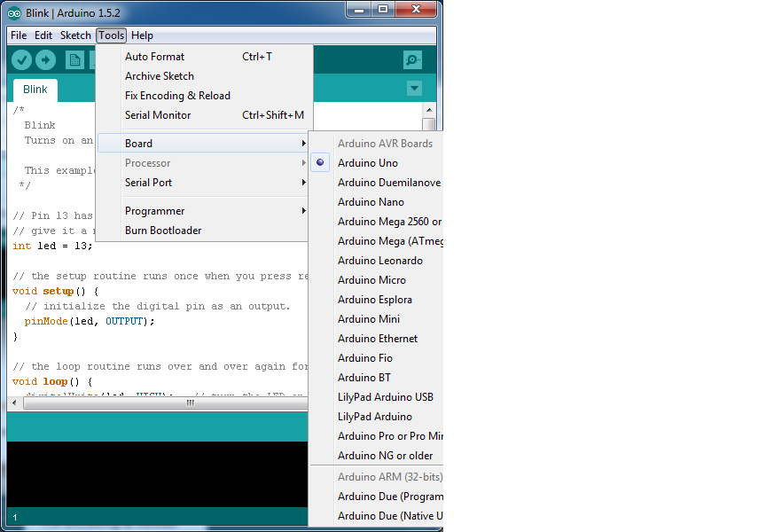Choose Arduino Mega 2560 board
766x532 pixels.
pyautogui.click(x=377, y=222)
